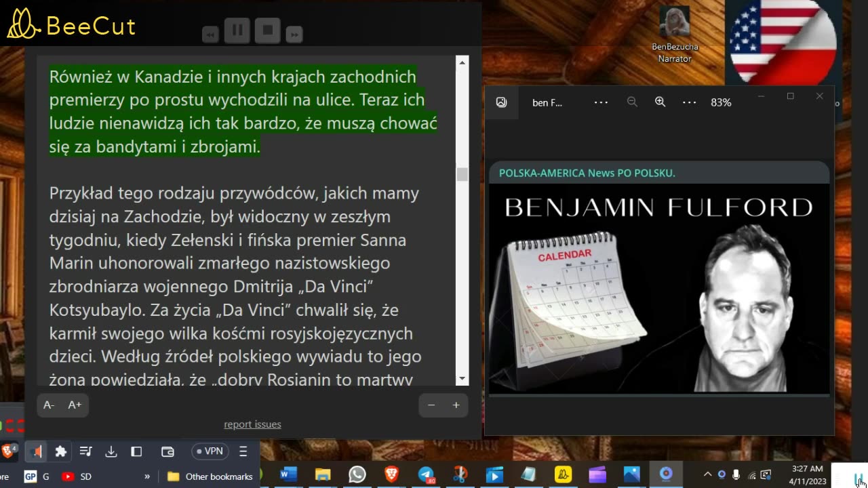Skip forward to the next passage in BeeCut
The height and width of the screenshot is (488, 868).
pyautogui.click(x=294, y=35)
